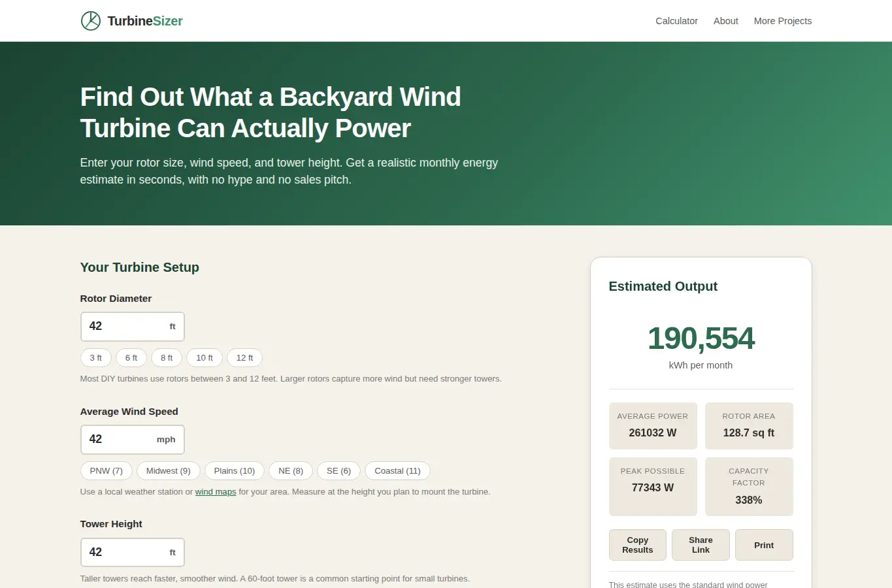This screenshot has height=588, width=892.
Task: Open the wind maps link
Action: (x=216, y=492)
